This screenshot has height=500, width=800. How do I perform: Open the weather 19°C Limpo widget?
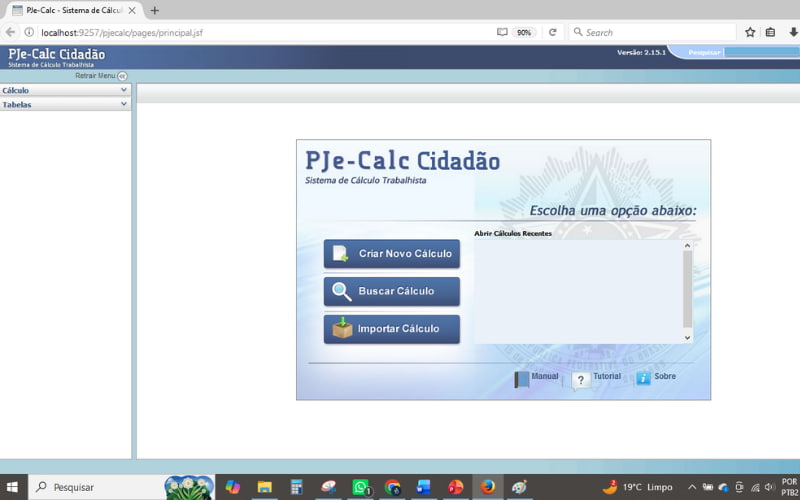(x=638, y=487)
